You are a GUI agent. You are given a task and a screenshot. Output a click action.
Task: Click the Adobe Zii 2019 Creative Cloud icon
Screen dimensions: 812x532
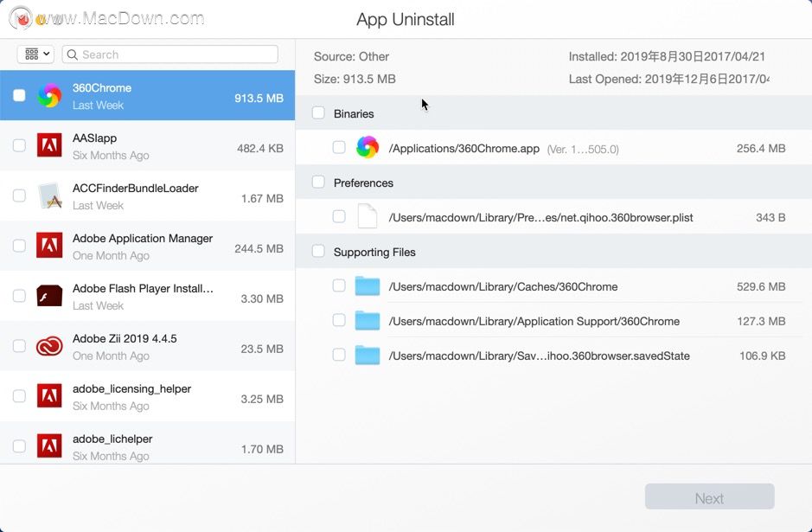click(x=49, y=346)
